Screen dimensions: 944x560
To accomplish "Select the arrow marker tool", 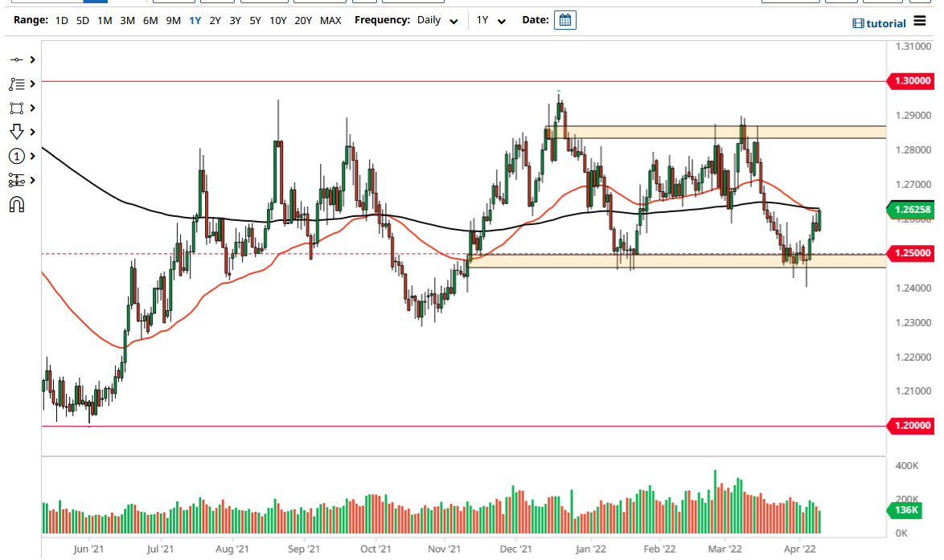I will pos(16,132).
